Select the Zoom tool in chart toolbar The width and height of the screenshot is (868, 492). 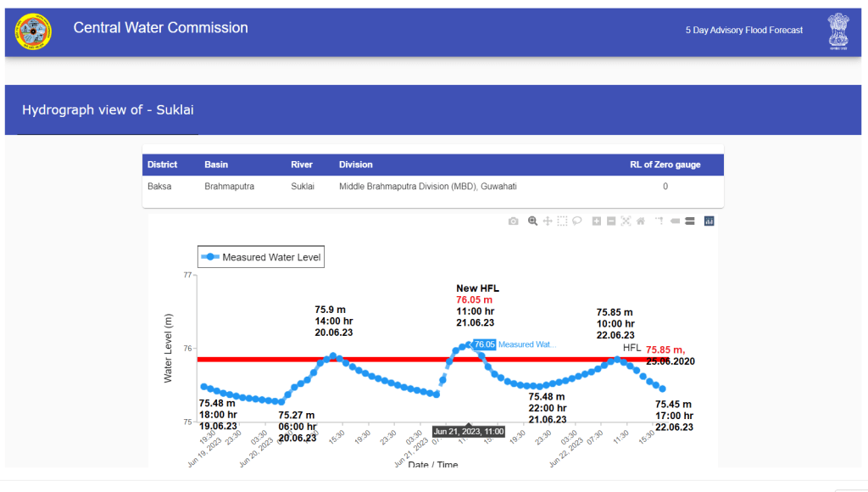point(533,221)
